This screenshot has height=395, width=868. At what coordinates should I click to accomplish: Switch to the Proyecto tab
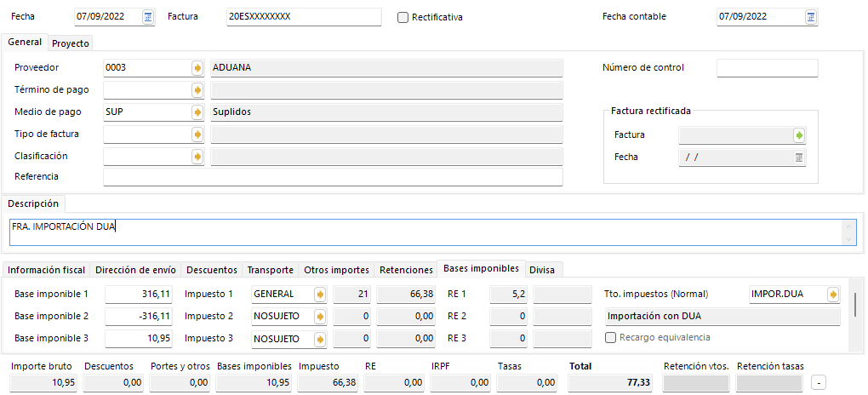point(70,43)
